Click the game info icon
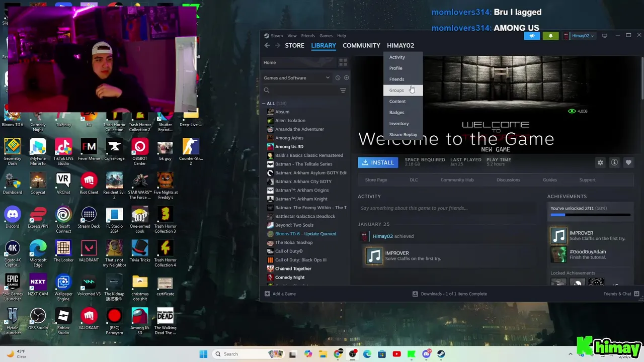This screenshot has height=362, width=644. pyautogui.click(x=614, y=162)
